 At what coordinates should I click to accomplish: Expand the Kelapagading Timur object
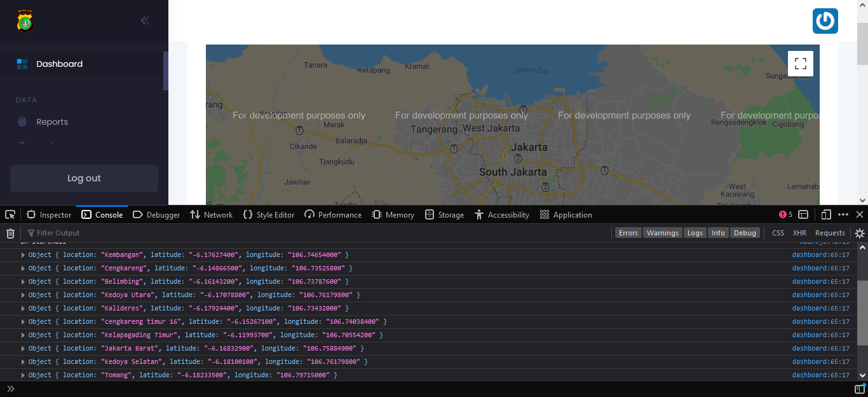click(24, 335)
